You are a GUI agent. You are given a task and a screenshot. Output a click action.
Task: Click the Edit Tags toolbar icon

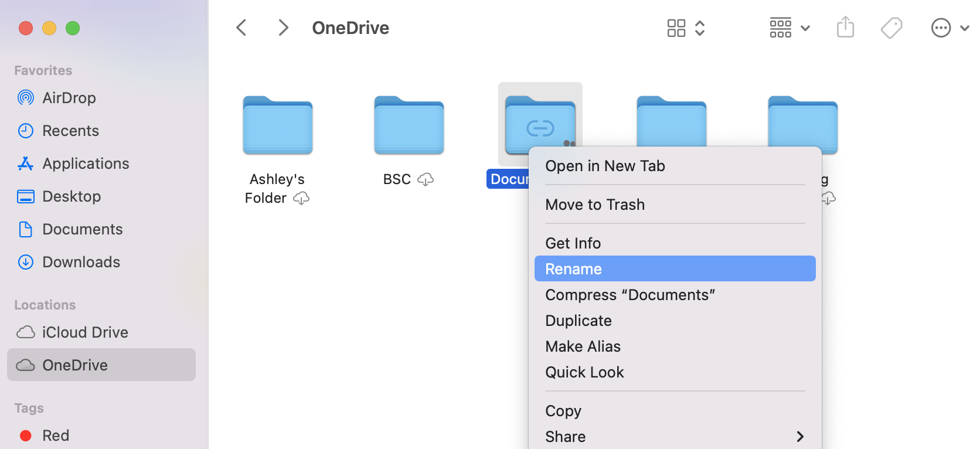[x=891, y=28]
